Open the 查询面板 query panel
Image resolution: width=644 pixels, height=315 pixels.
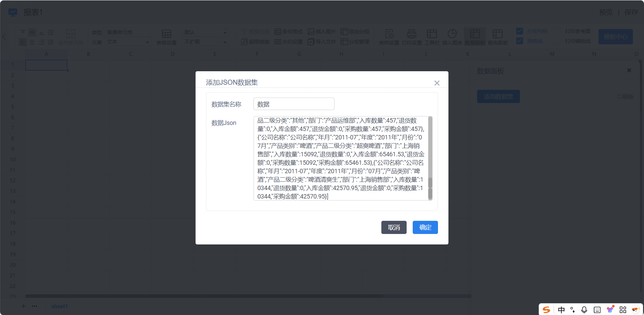(x=497, y=37)
